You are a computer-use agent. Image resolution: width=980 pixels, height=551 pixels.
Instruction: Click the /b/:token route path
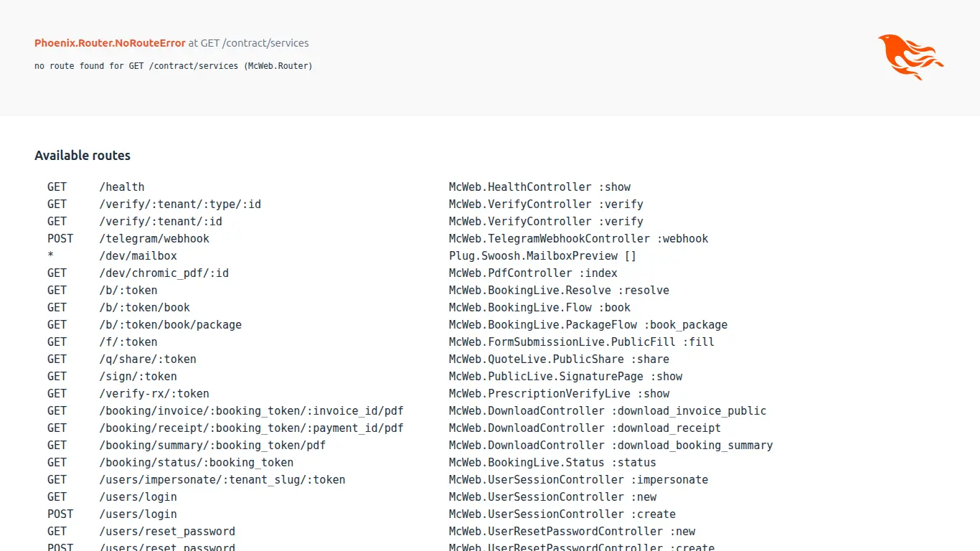pos(128,291)
